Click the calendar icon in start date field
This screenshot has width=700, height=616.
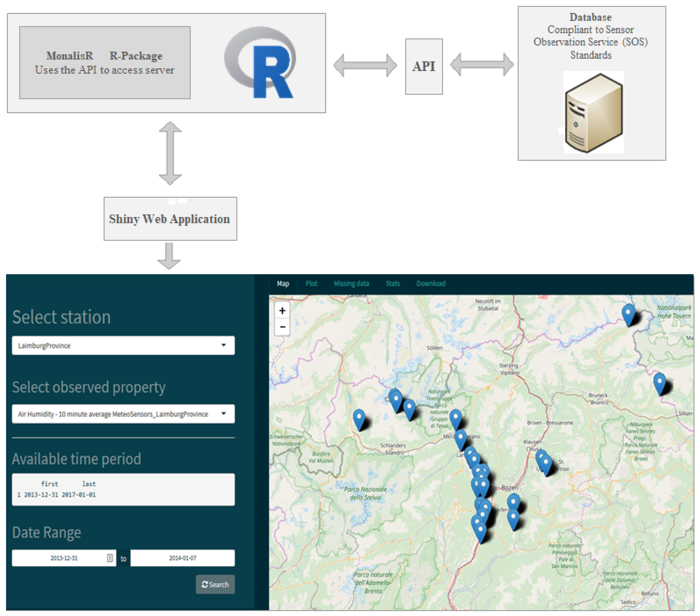(x=110, y=558)
